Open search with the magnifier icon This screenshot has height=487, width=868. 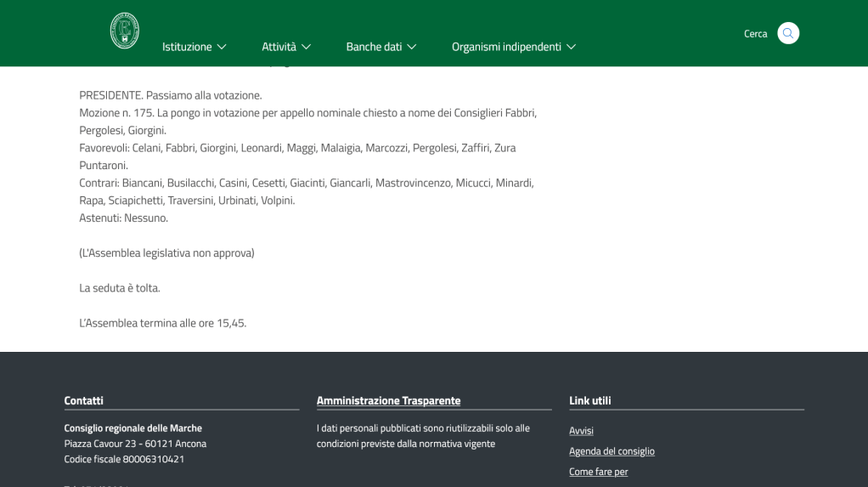pyautogui.click(x=788, y=33)
